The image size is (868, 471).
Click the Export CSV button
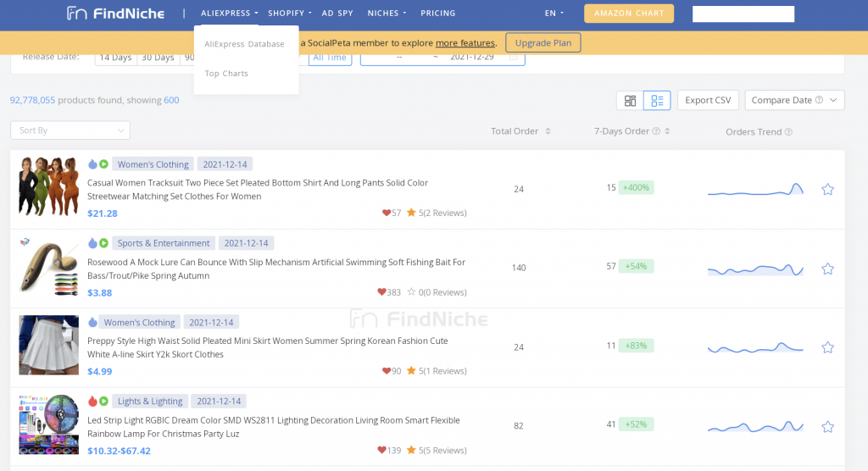[708, 100]
